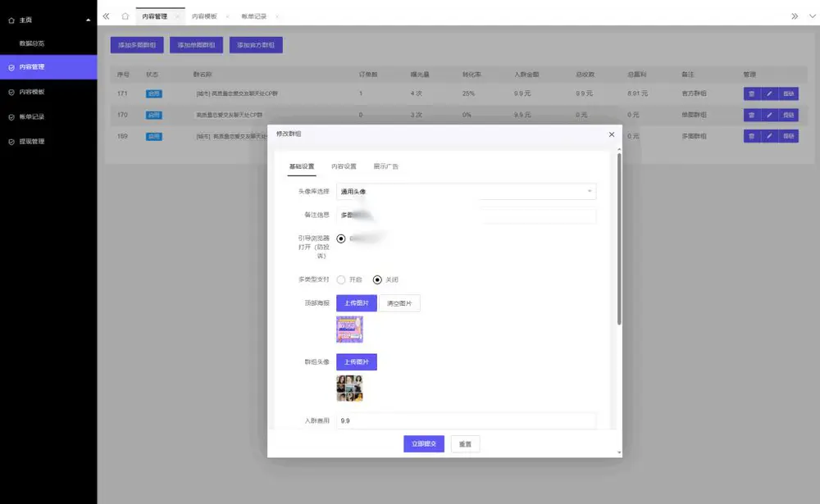
Task: Click the 官方群组 remark cell
Action: 694,93
